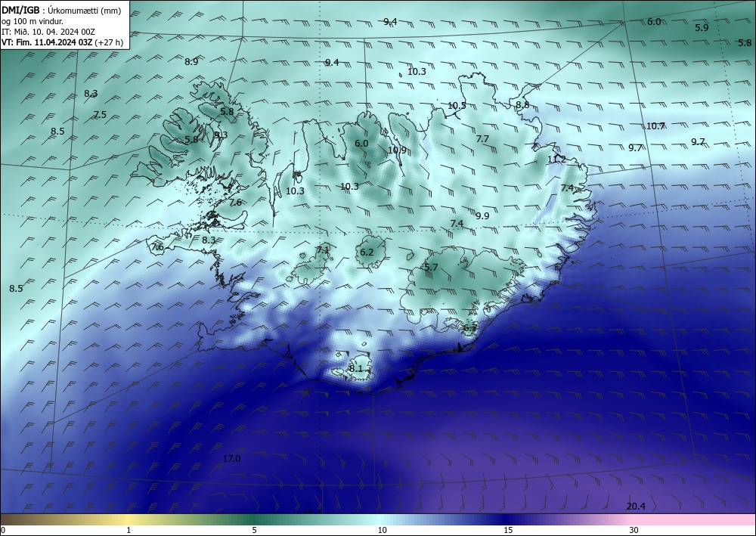Click the "10" label on the colour scale
This screenshot has height=536, width=756.
coord(383,531)
